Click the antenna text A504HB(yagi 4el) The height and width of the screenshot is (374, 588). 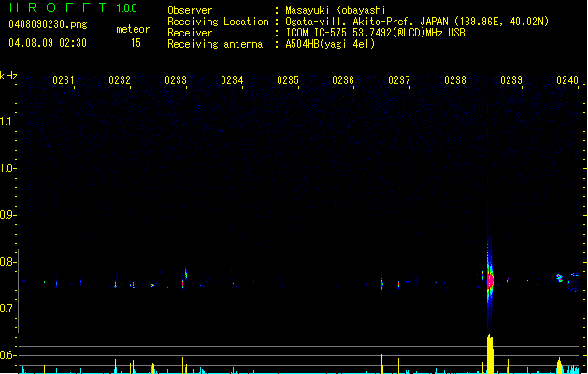[330, 44]
